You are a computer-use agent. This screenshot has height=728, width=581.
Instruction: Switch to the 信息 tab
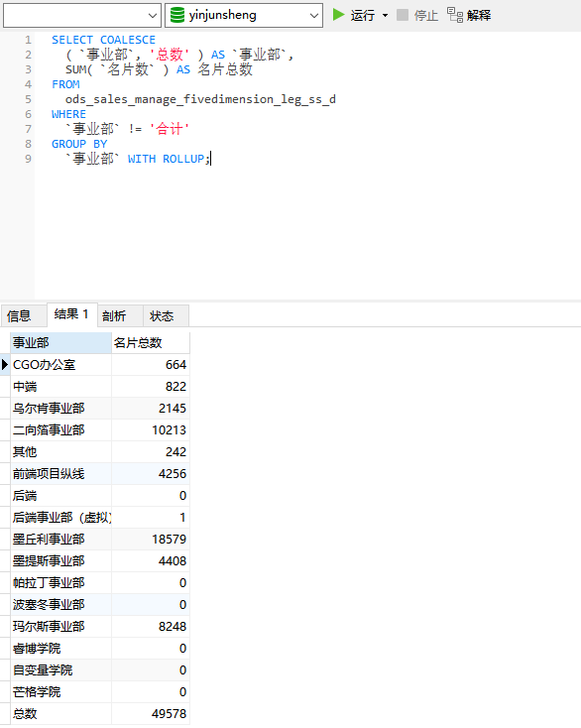pos(20,315)
